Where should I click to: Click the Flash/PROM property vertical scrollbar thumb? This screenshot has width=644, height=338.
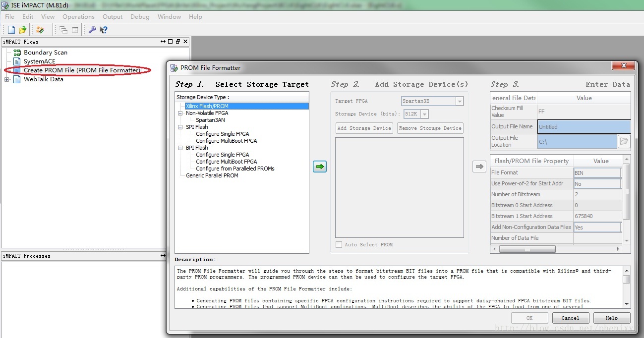coord(627,191)
